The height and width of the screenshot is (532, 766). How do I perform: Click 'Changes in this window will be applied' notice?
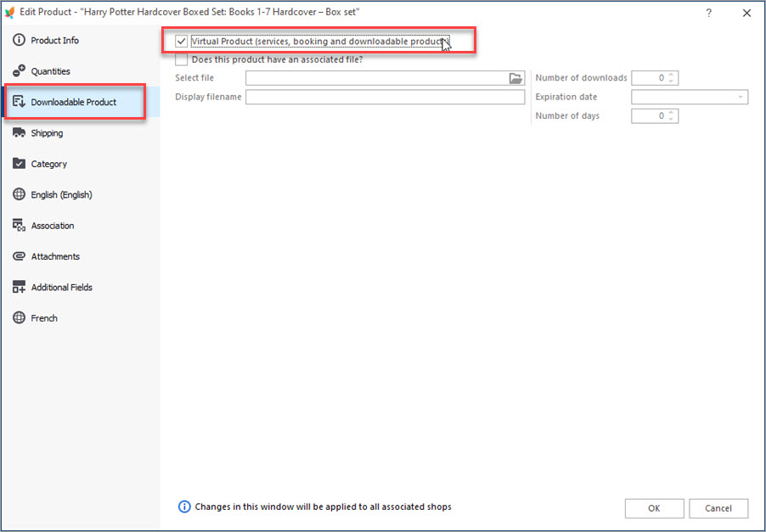[323, 507]
